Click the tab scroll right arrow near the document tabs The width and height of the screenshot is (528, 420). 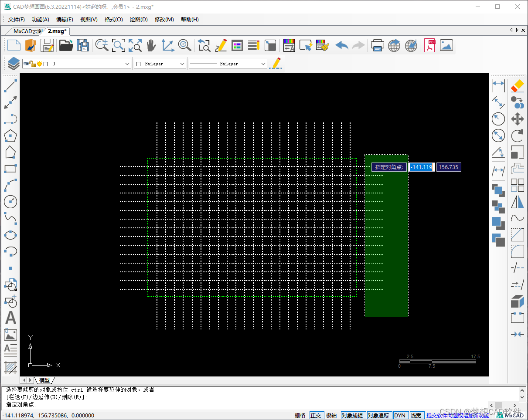517,30
